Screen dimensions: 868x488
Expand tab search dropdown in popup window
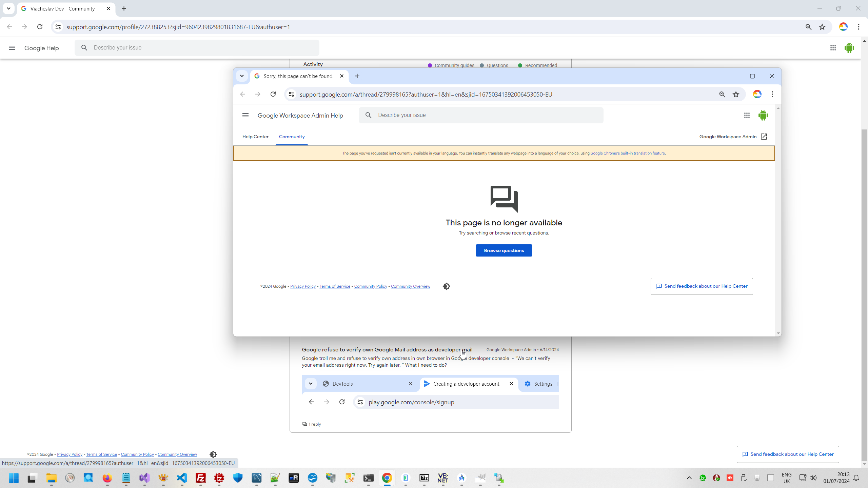tap(242, 76)
